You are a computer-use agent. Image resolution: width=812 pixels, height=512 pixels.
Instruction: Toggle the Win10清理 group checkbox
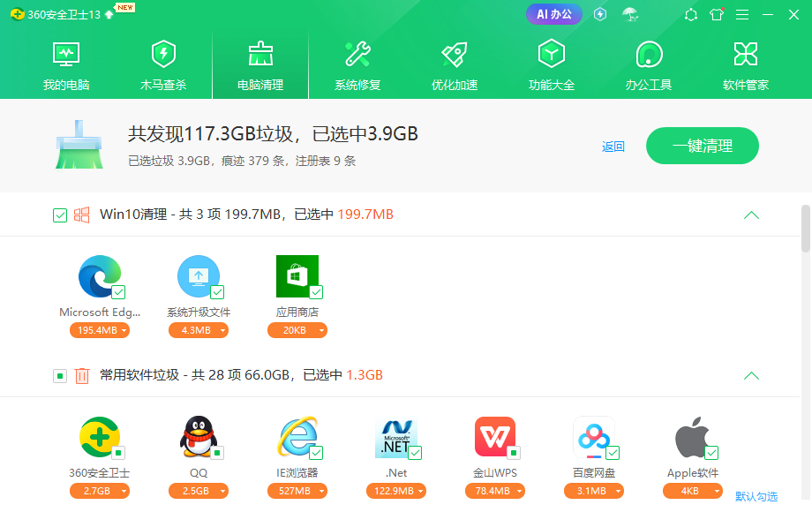coord(60,215)
